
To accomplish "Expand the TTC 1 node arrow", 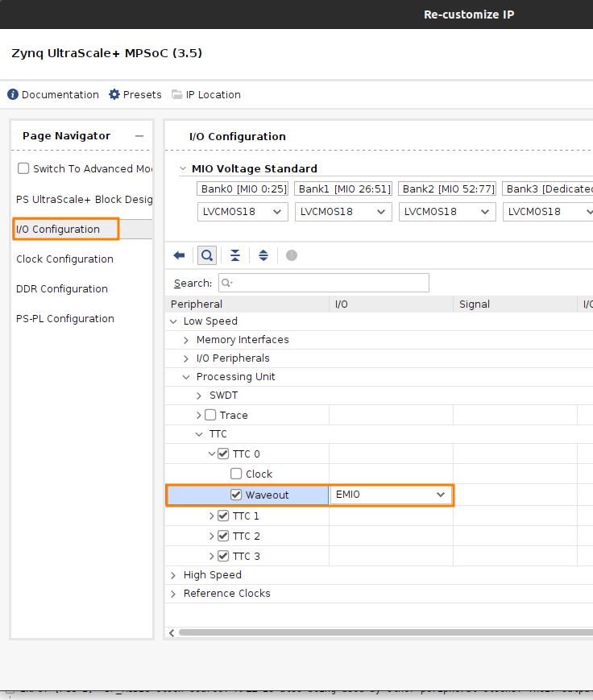I will 212,516.
